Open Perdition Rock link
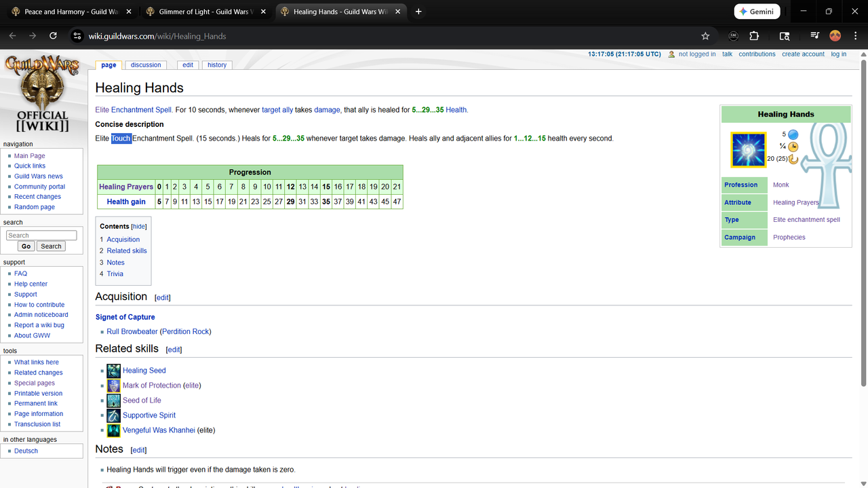The width and height of the screenshot is (868, 488). coord(185,332)
